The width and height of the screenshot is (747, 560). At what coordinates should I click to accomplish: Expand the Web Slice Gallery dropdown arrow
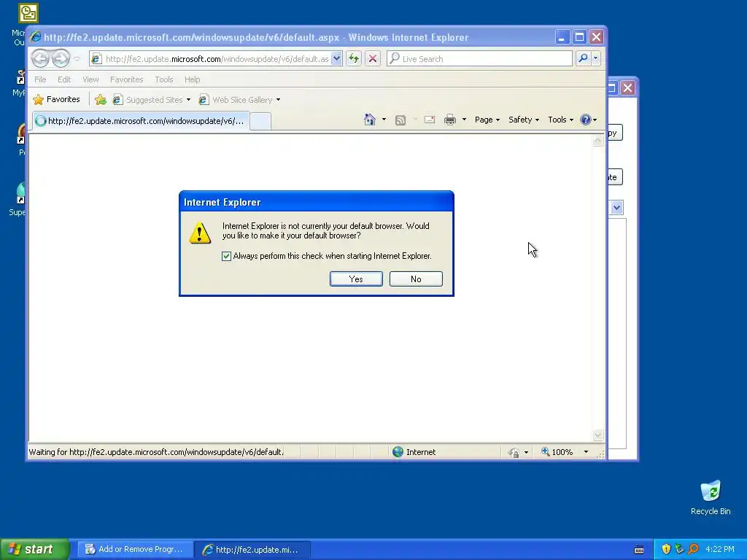[x=278, y=99]
